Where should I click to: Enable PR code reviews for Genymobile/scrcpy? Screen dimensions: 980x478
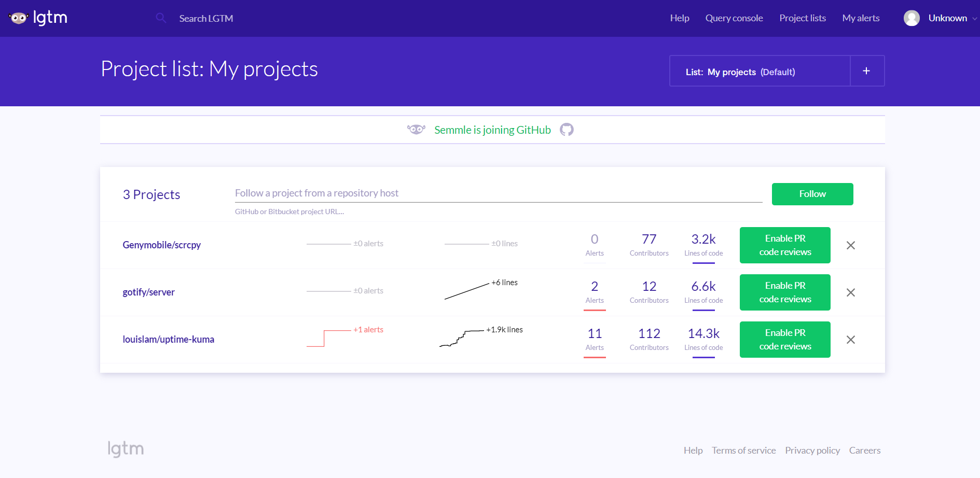785,245
